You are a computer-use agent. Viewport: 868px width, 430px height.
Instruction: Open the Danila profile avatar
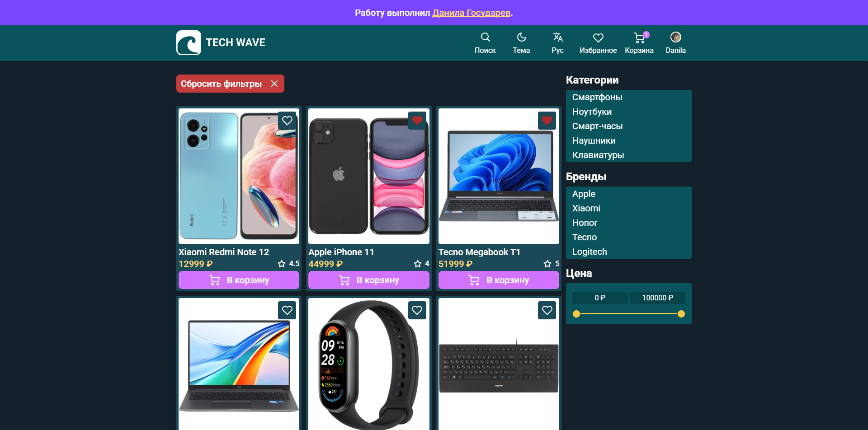point(675,43)
